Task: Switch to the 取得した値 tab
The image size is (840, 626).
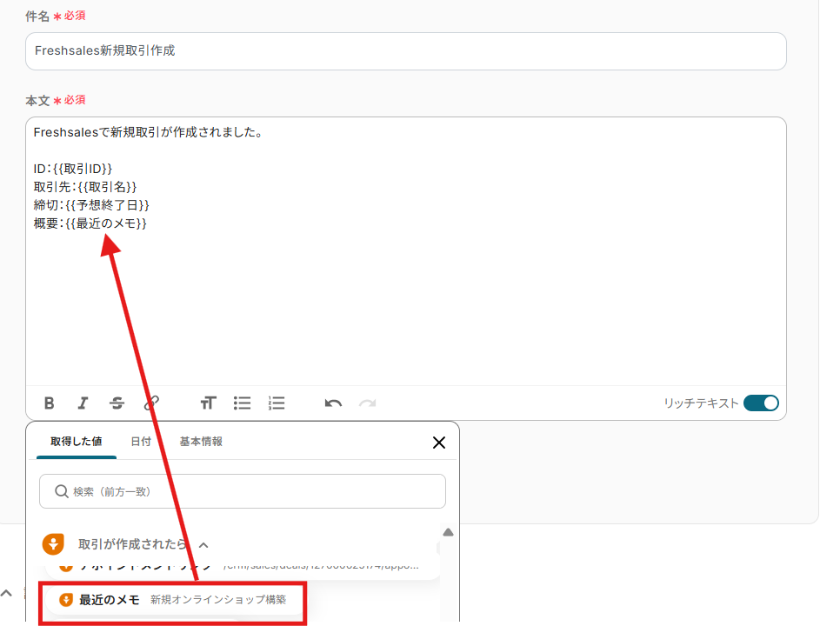Action: (x=76, y=442)
